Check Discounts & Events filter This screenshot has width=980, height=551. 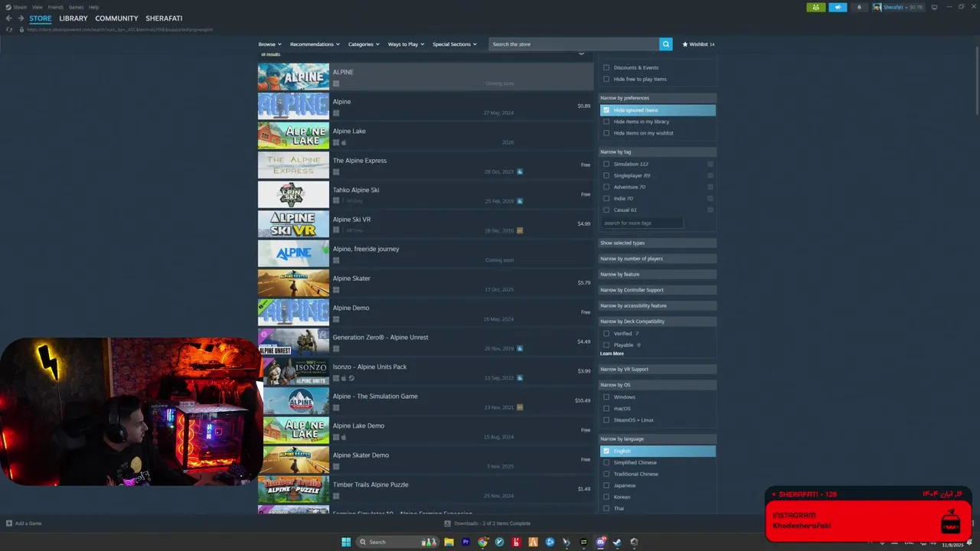click(x=606, y=67)
